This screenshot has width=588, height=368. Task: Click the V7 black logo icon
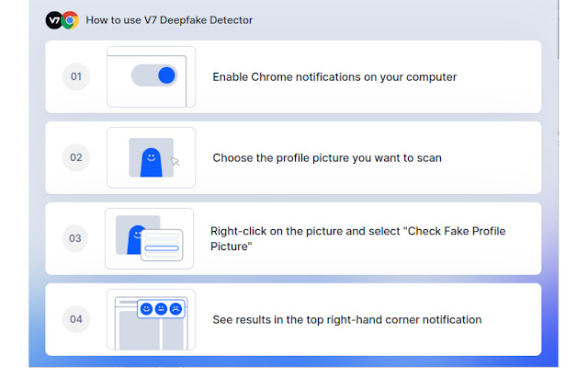[54, 20]
